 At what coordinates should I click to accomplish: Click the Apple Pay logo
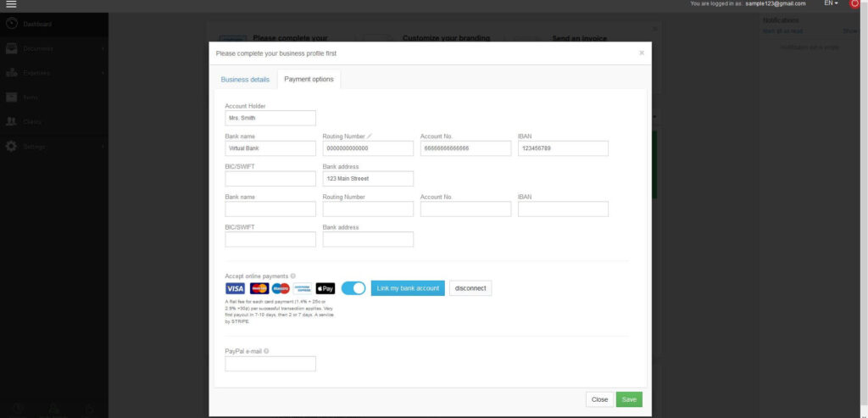(x=325, y=288)
